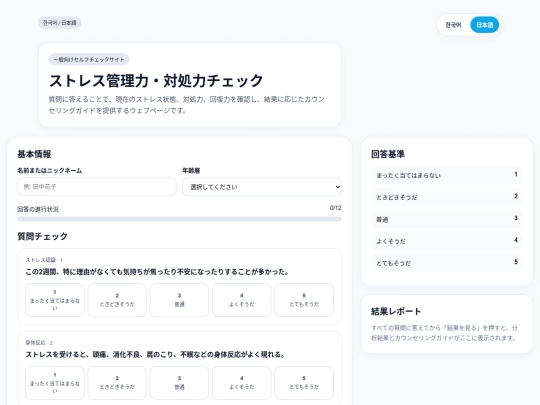Viewport: 540px width, 405px height.
Task: Click the 名前またはニックネーム field label
Action: (x=50, y=170)
